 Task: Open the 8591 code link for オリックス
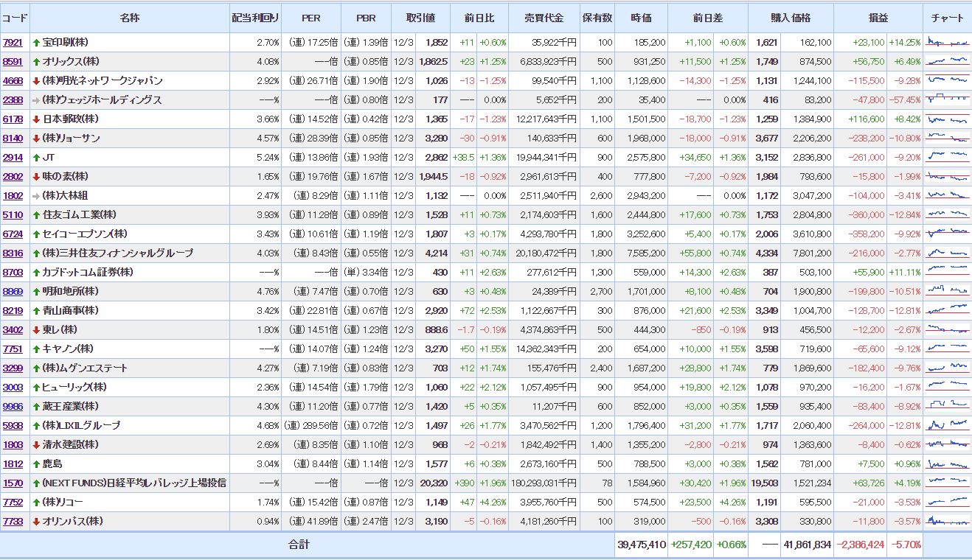point(13,62)
